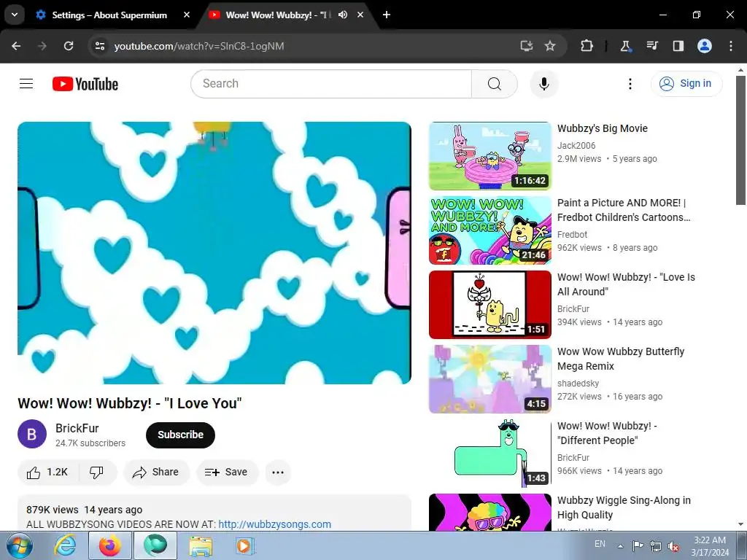Open the browser profile avatar
This screenshot has height=560, width=747.
click(x=705, y=46)
